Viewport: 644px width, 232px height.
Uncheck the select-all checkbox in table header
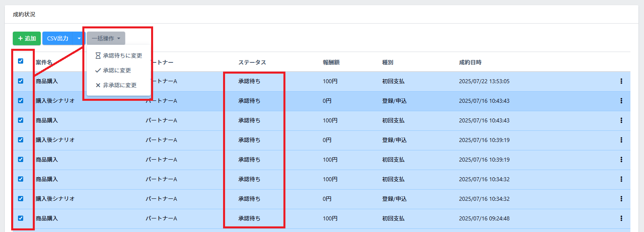(21, 61)
